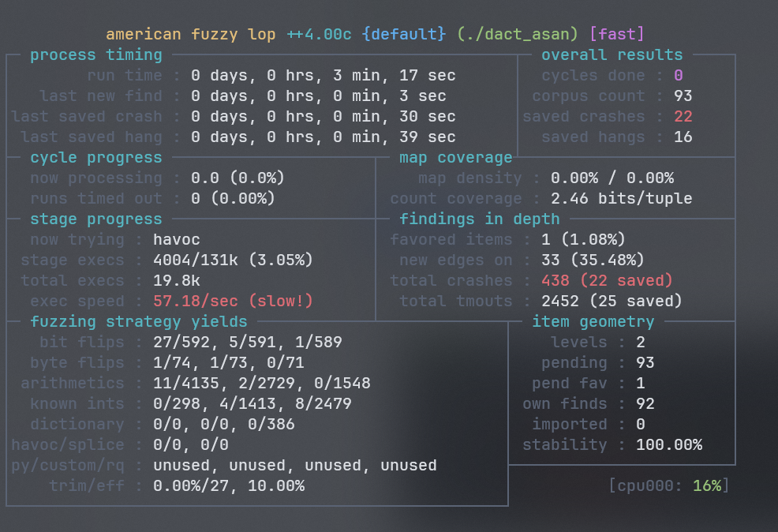Click the 'exec speed' label
This screenshot has height=532, width=778.
pyautogui.click(x=77, y=302)
